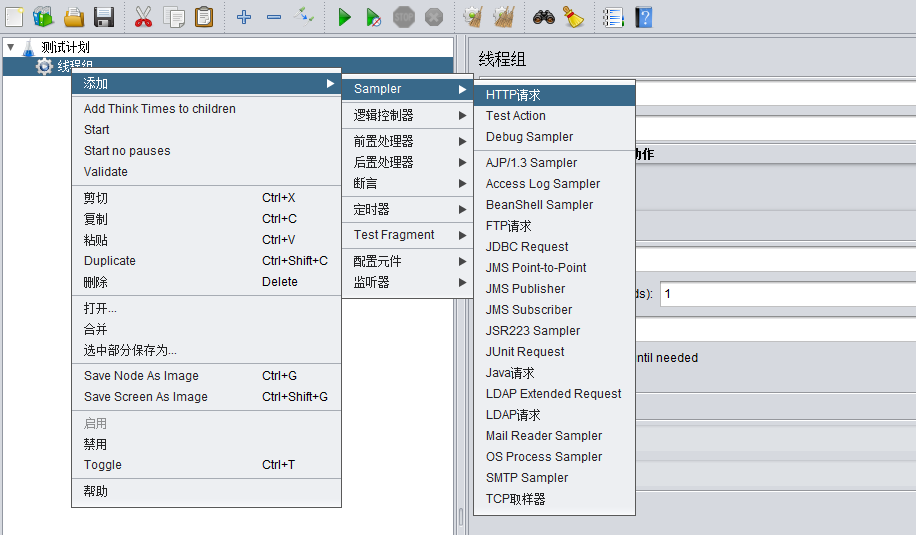The image size is (916, 535).
Task: Choose Test Action sampler
Action: click(554, 116)
